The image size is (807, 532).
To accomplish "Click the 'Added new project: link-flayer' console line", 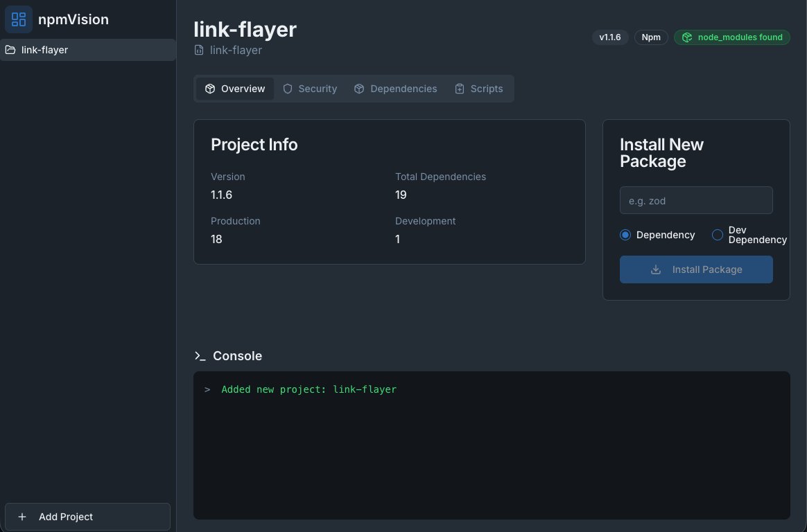I will [309, 389].
